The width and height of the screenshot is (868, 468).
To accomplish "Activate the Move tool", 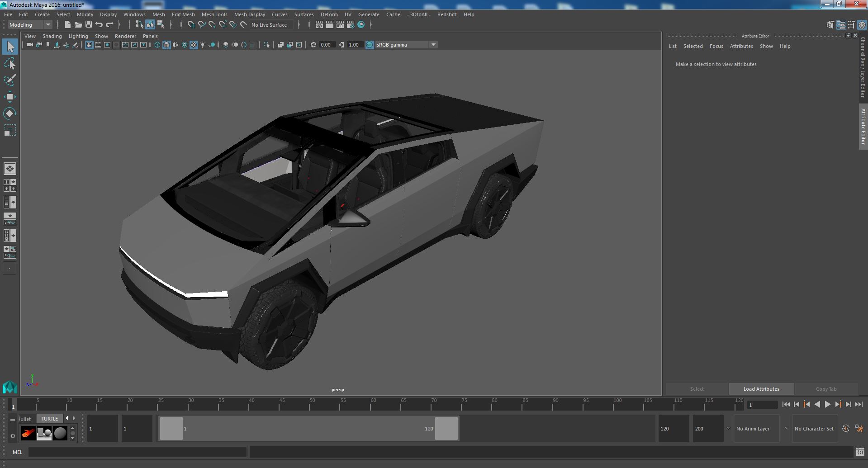I will (x=10, y=97).
